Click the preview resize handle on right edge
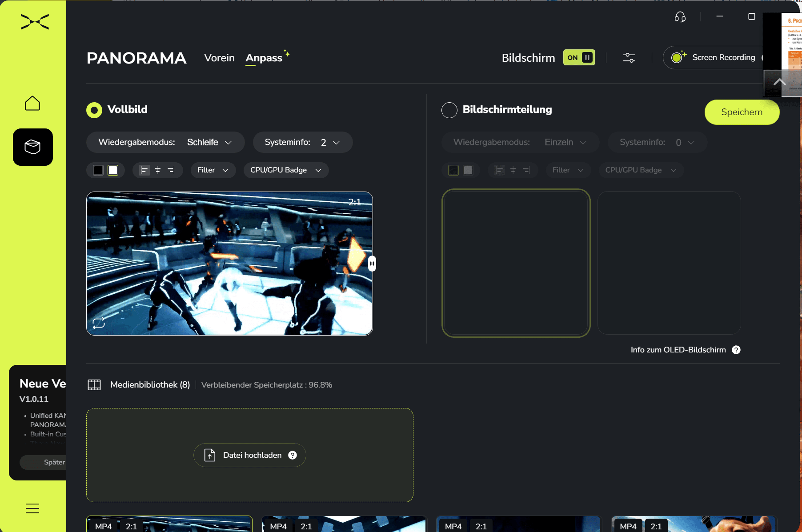The height and width of the screenshot is (532, 802). pyautogui.click(x=372, y=264)
